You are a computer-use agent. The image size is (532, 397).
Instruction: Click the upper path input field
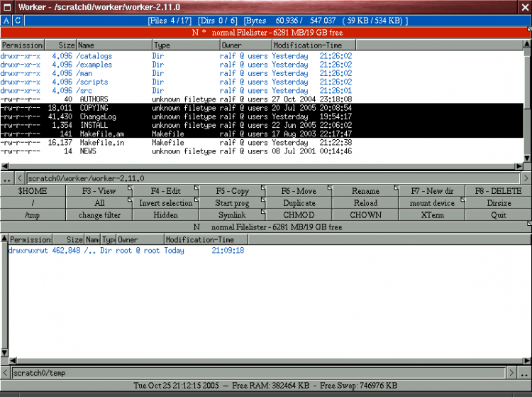click(273, 178)
